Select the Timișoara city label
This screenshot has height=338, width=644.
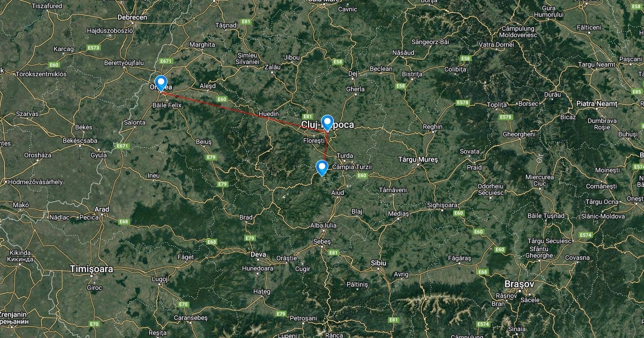(92, 269)
